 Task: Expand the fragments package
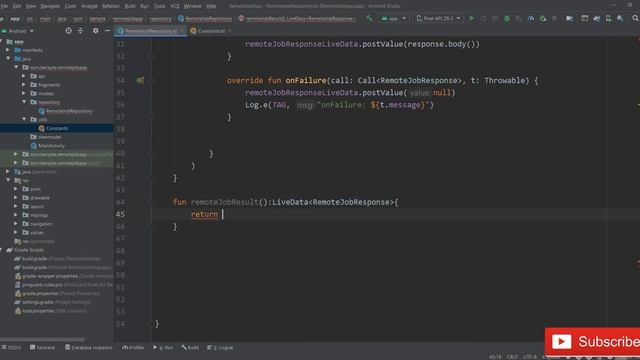point(24,85)
